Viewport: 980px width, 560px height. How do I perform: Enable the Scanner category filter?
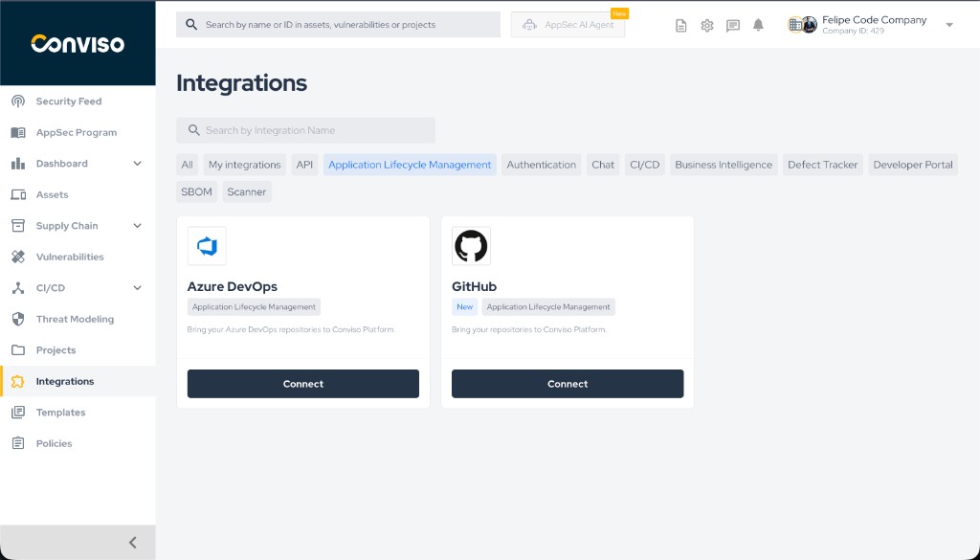246,191
